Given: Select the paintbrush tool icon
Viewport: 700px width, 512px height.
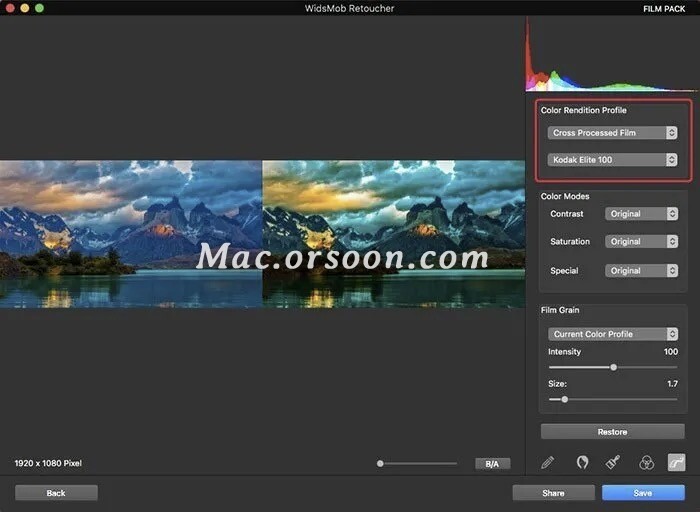Looking at the screenshot, I should coord(613,462).
